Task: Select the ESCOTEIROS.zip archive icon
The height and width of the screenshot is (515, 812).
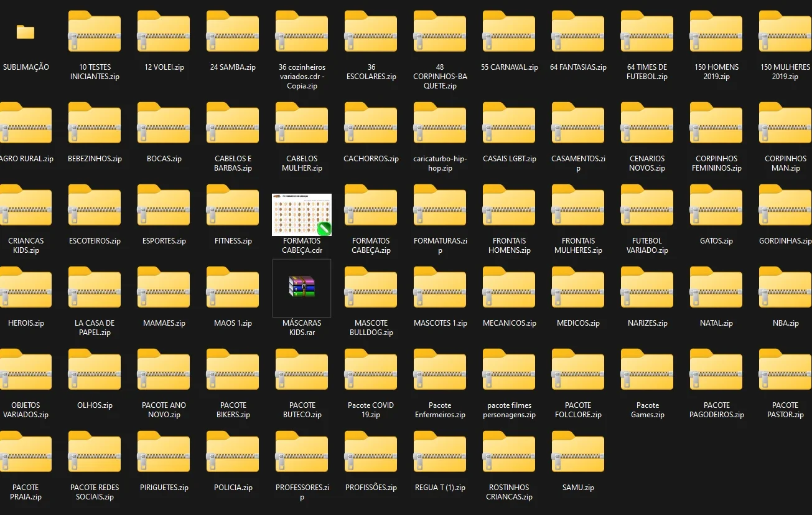Action: coord(95,205)
